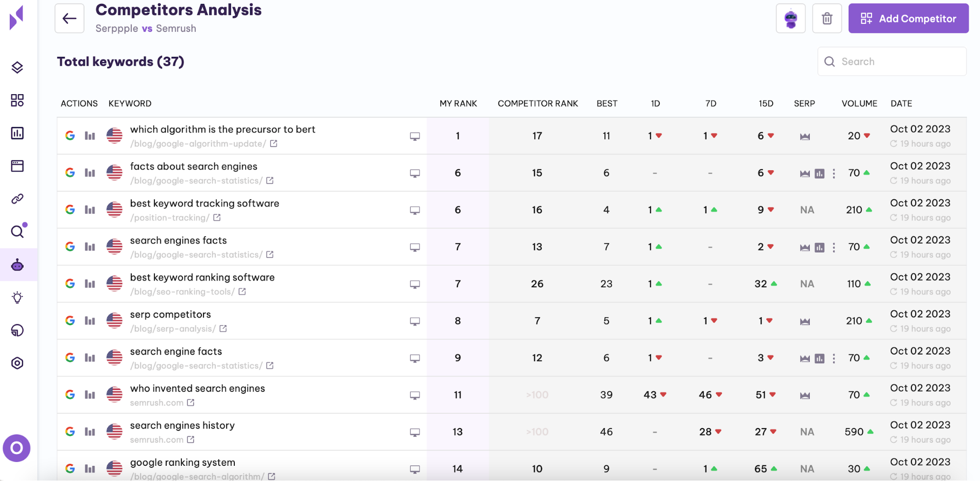Open chart icon for 'serp competitors' row
Viewport: 980px width, 481px height.
(90, 321)
